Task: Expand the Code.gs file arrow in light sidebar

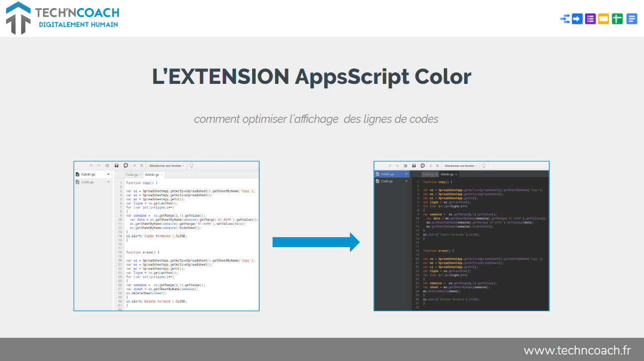Action: (x=108, y=182)
